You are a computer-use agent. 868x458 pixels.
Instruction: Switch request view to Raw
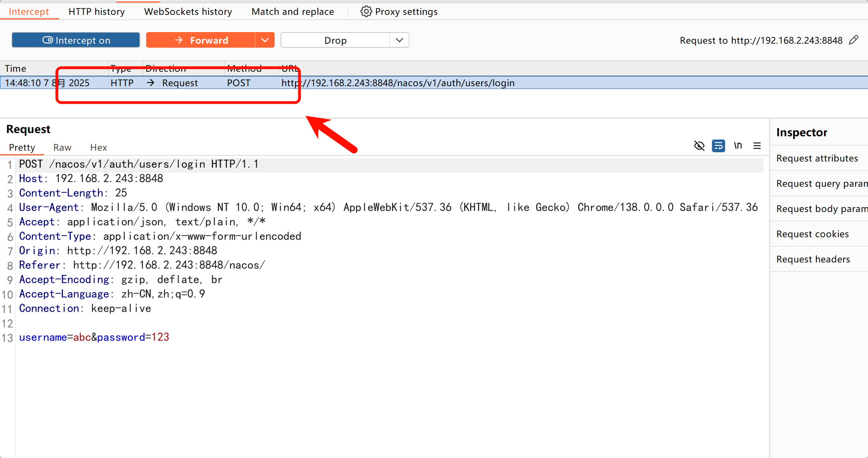point(62,147)
